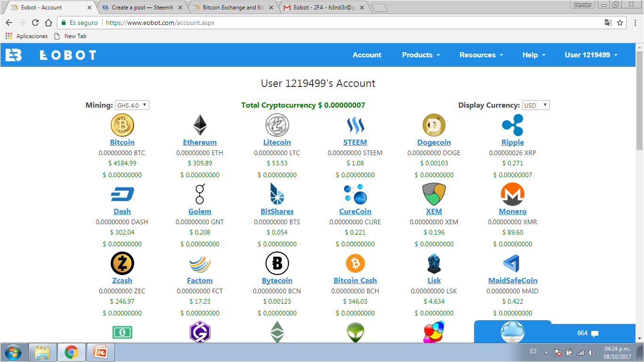The image size is (644, 362).
Task: Click the Bitcoin Cash orange icon
Action: [x=355, y=263]
